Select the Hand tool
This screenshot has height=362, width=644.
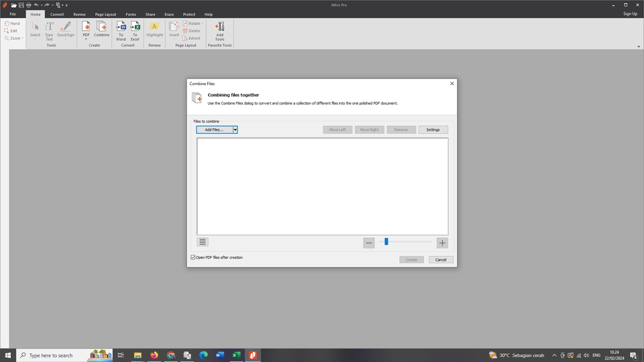tap(12, 23)
